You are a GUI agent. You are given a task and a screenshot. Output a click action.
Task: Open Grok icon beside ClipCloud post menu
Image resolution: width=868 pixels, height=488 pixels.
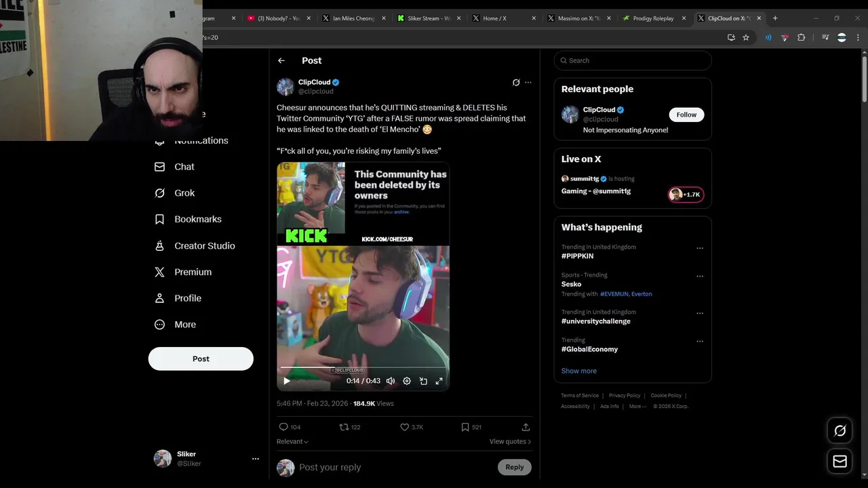(x=516, y=83)
